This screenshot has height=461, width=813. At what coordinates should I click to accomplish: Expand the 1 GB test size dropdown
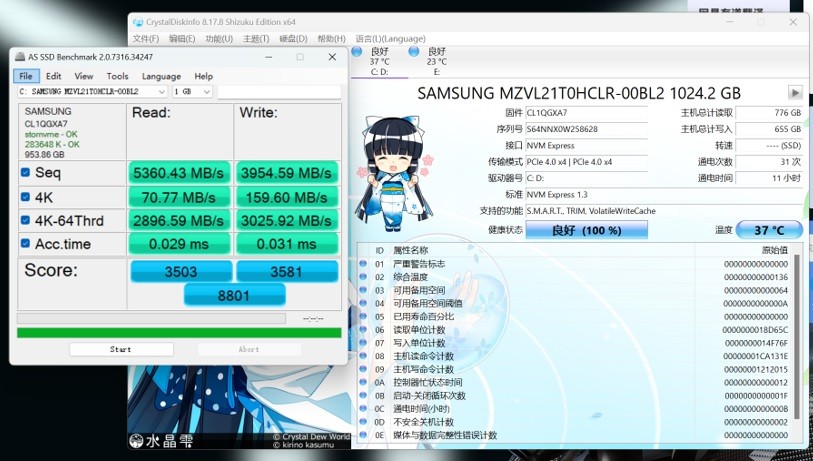207,92
